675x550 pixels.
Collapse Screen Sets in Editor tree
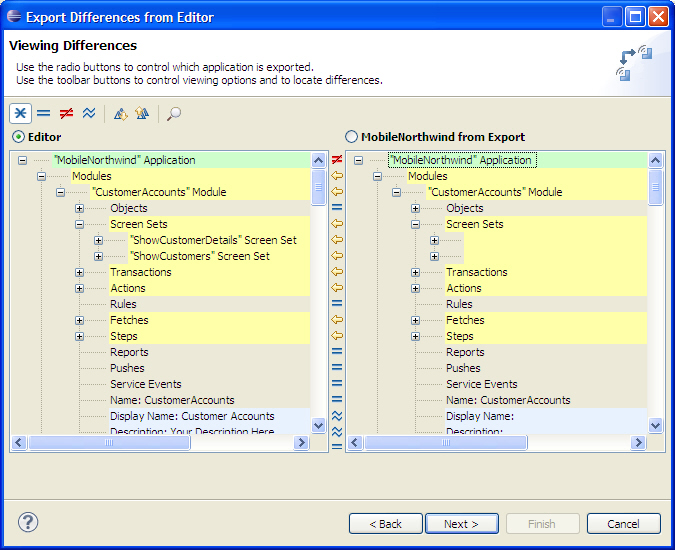(79, 224)
